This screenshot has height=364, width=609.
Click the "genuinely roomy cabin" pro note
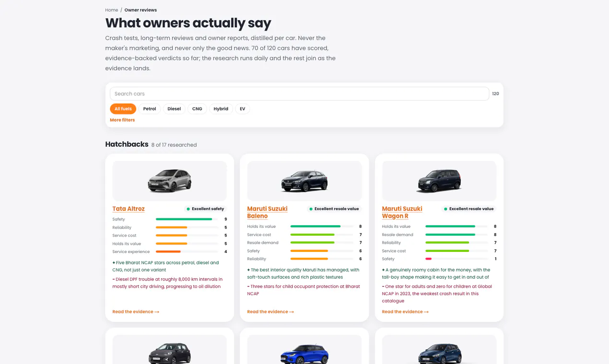point(436,273)
